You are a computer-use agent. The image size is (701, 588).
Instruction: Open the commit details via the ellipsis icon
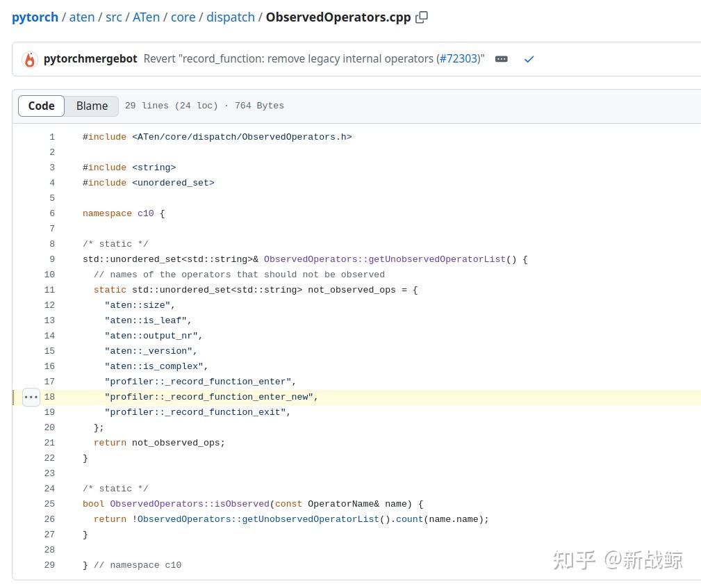pyautogui.click(x=501, y=59)
